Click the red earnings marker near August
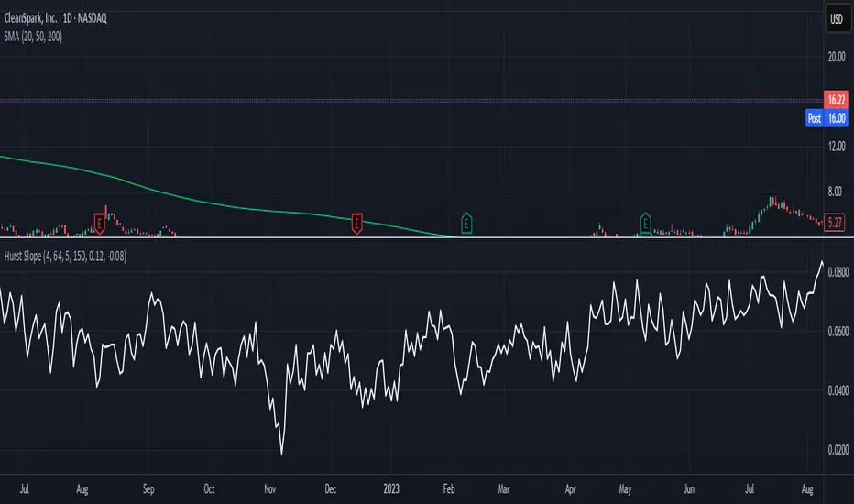The image size is (854, 504). [99, 224]
